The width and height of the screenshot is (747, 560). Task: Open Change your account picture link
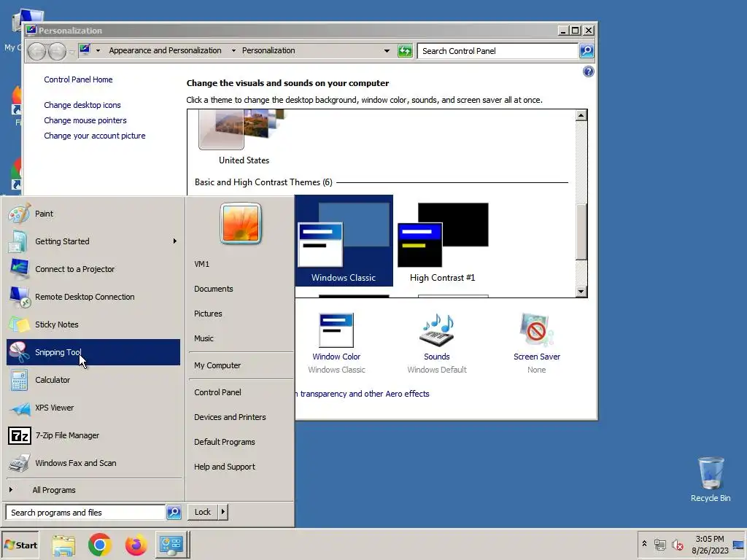point(95,136)
